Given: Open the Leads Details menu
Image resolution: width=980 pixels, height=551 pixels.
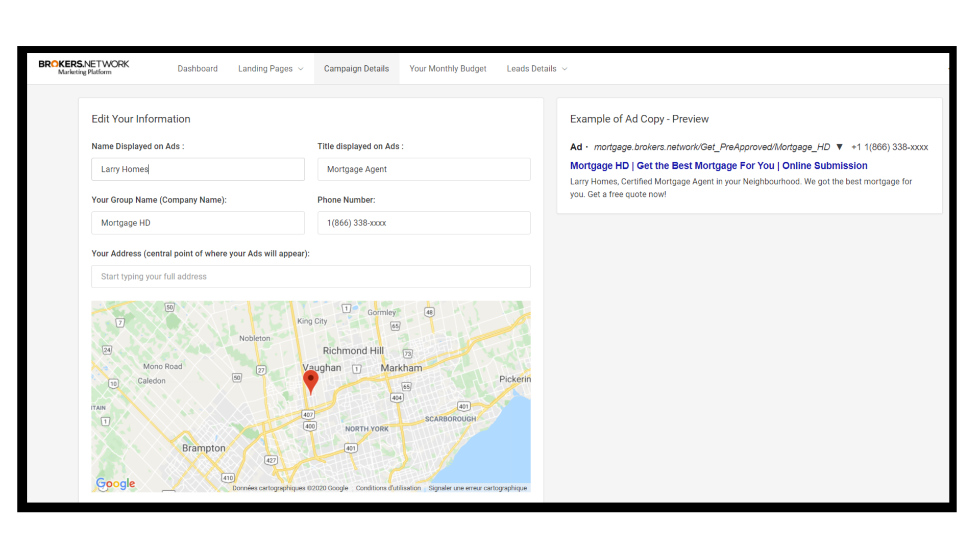Looking at the screenshot, I should tap(536, 68).
